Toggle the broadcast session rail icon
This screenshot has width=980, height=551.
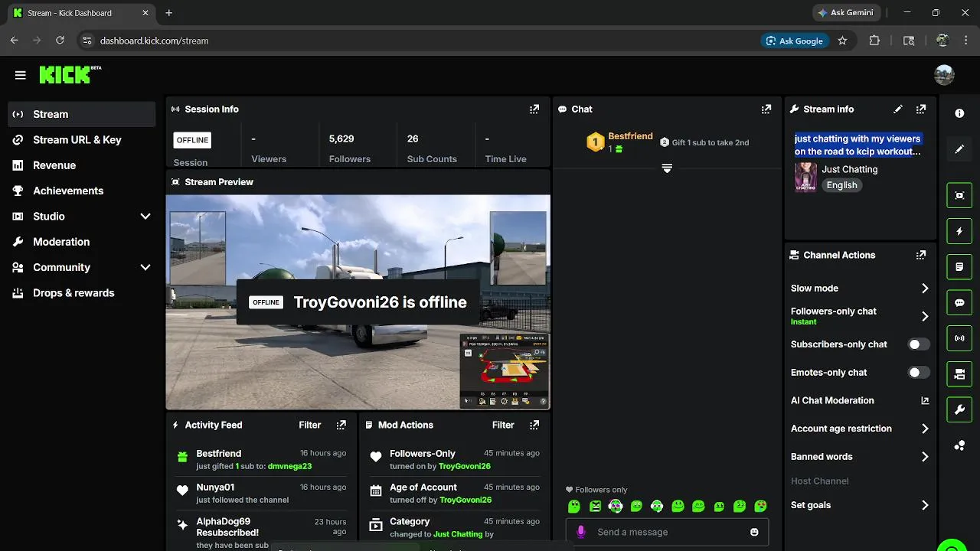pos(959,338)
